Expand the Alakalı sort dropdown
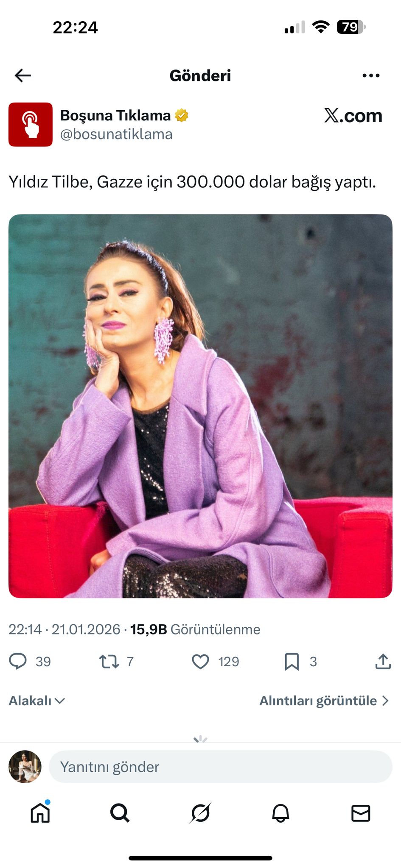 point(37,701)
